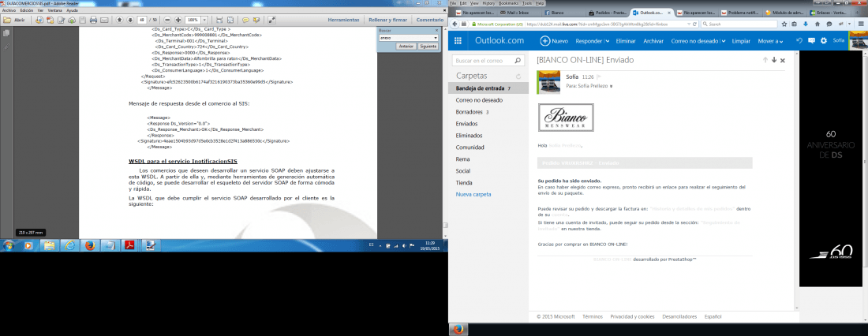Expand the Correo no deseado arrow
Image resolution: width=868 pixels, height=336 pixels.
pos(723,41)
